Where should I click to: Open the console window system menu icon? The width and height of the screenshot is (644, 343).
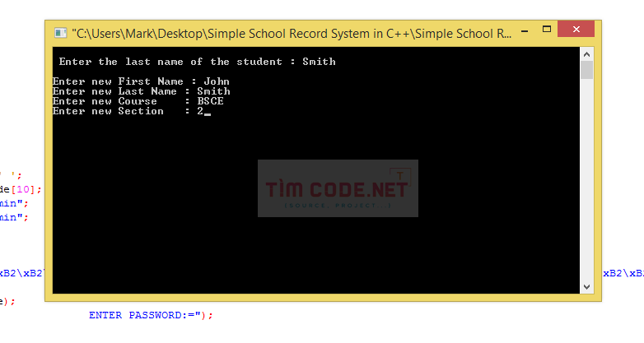coord(60,33)
